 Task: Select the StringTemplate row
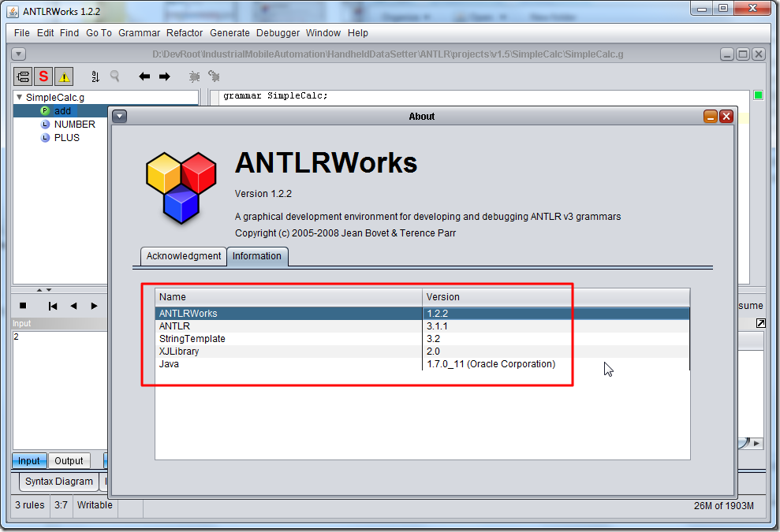pyautogui.click(x=422, y=339)
